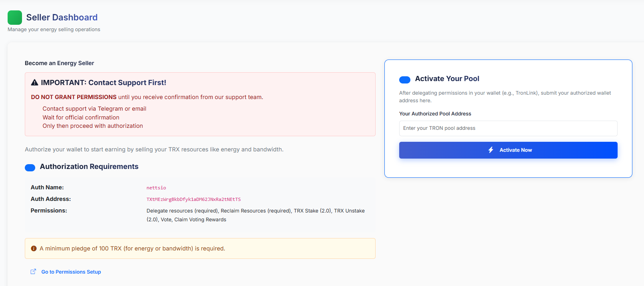Click the Become an Energy Seller heading
The image size is (644, 286).
(x=59, y=63)
